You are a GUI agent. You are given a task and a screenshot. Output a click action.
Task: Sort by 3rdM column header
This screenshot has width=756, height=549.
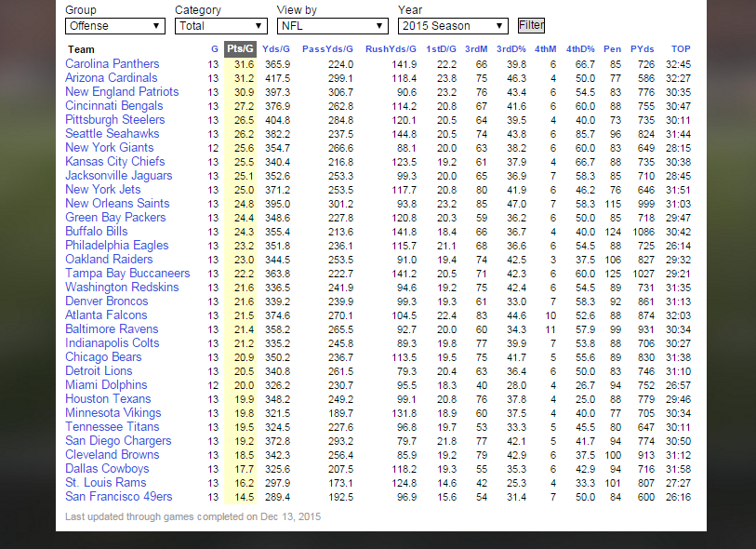click(x=476, y=49)
